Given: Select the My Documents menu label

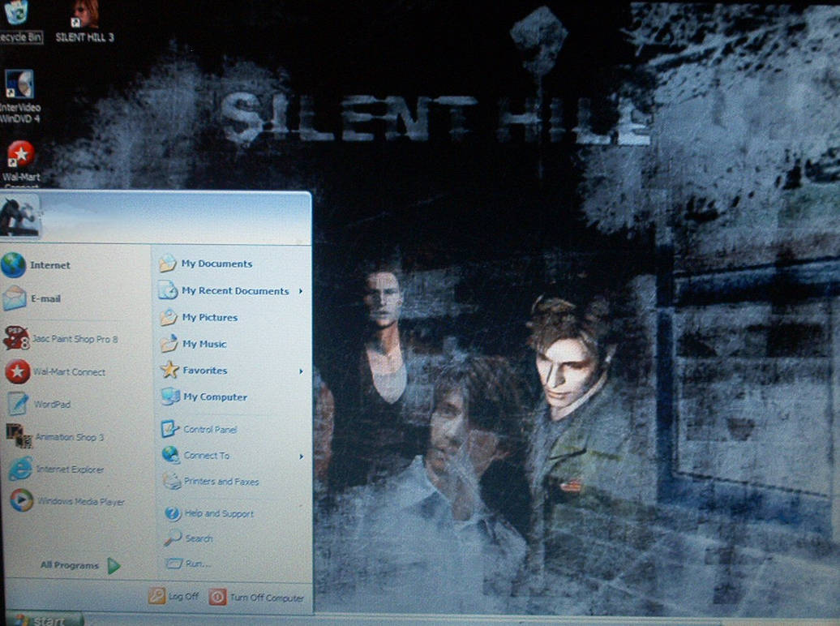Looking at the screenshot, I should point(216,264).
